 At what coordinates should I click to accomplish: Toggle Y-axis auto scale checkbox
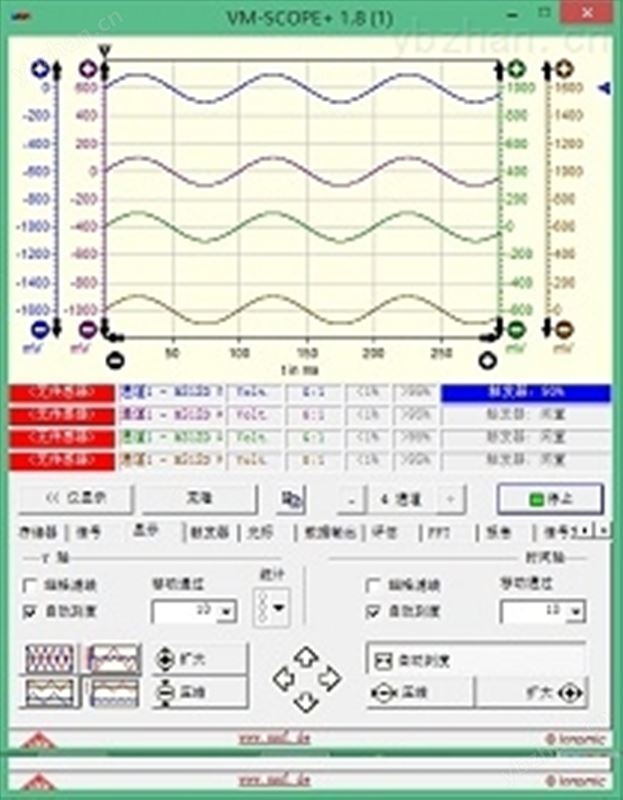click(x=30, y=611)
